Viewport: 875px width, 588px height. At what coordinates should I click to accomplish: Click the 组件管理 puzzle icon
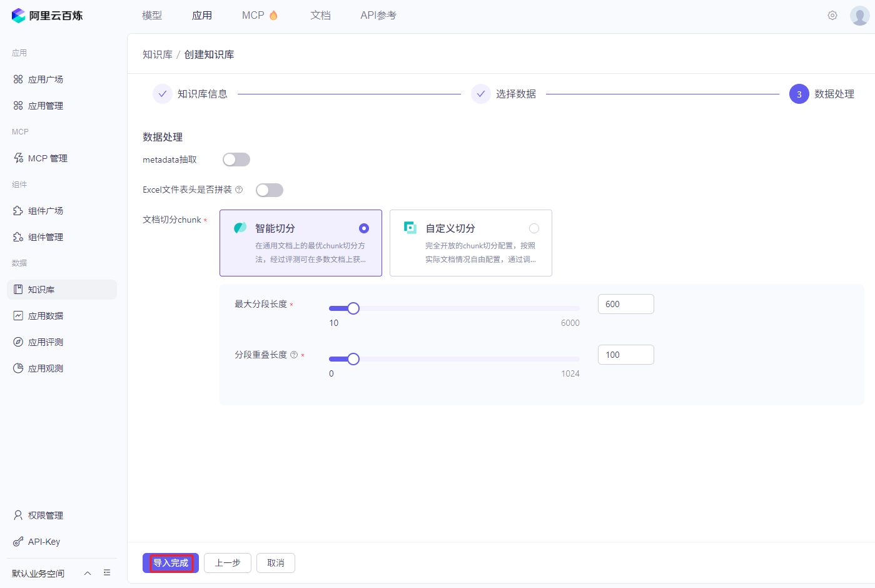coord(18,237)
